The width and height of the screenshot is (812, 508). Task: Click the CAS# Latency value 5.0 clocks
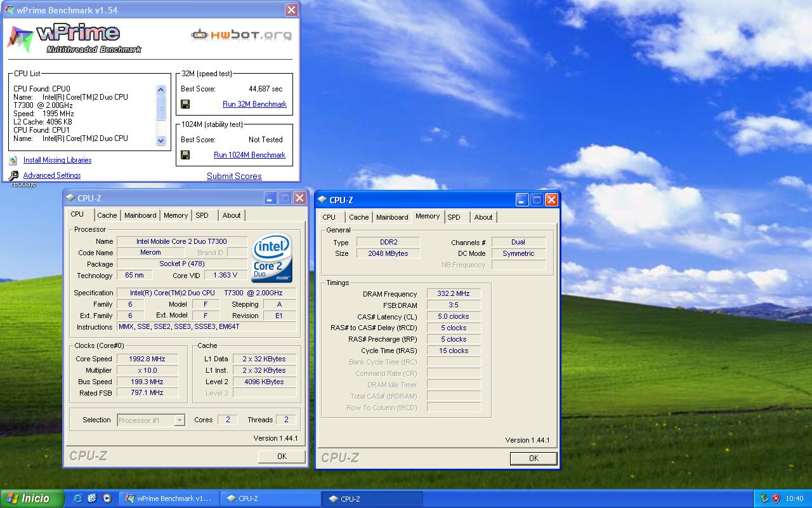(x=454, y=316)
